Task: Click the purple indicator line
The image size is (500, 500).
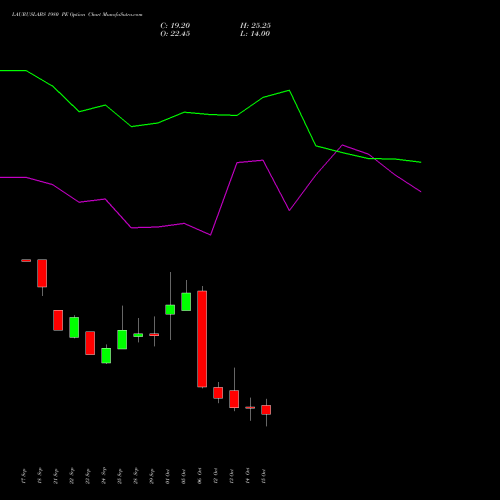Action: tap(210, 235)
